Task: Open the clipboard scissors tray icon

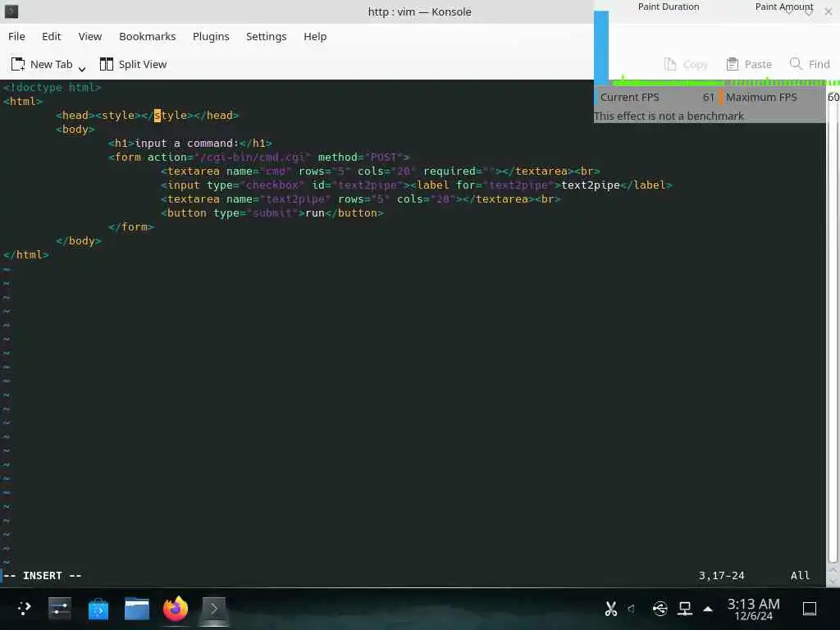Action: [x=610, y=609]
